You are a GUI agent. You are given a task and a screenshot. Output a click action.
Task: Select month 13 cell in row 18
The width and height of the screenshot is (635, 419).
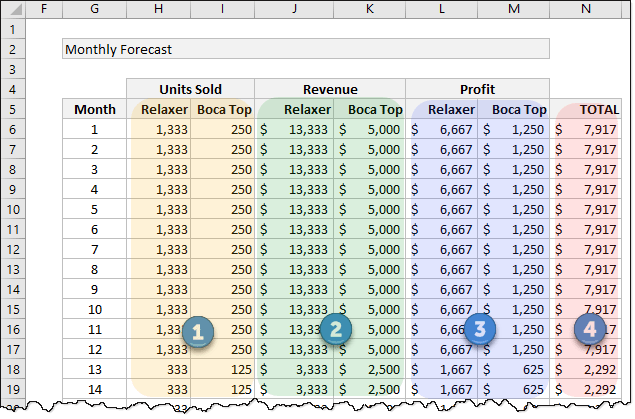(94, 369)
